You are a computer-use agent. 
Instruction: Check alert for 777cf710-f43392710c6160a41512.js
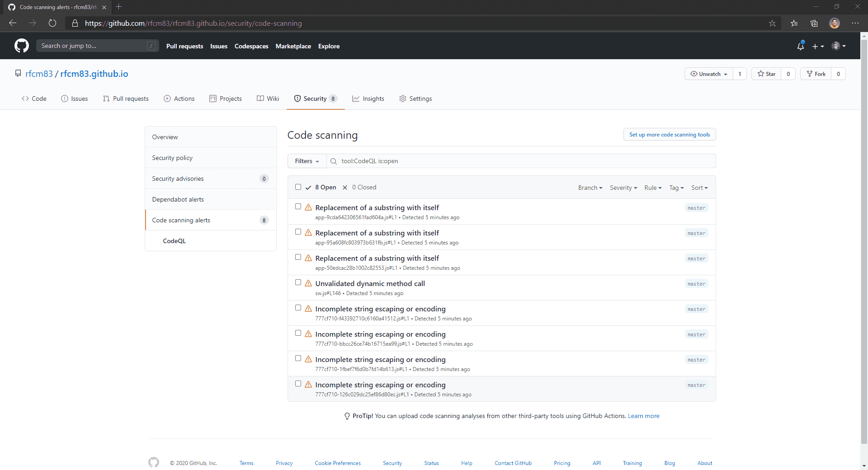point(298,308)
